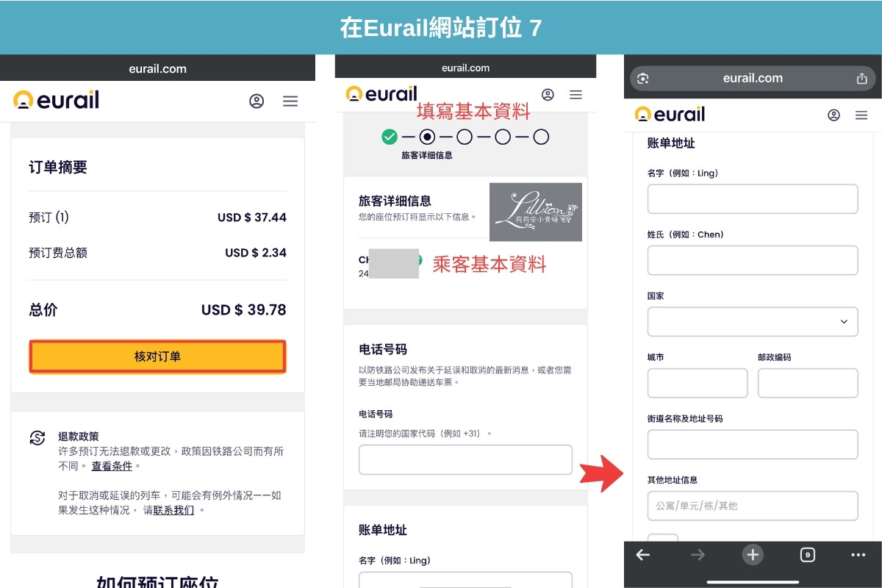Click the USD $ 39.78 total
Image resolution: width=882 pixels, height=588 pixels.
coord(244,310)
